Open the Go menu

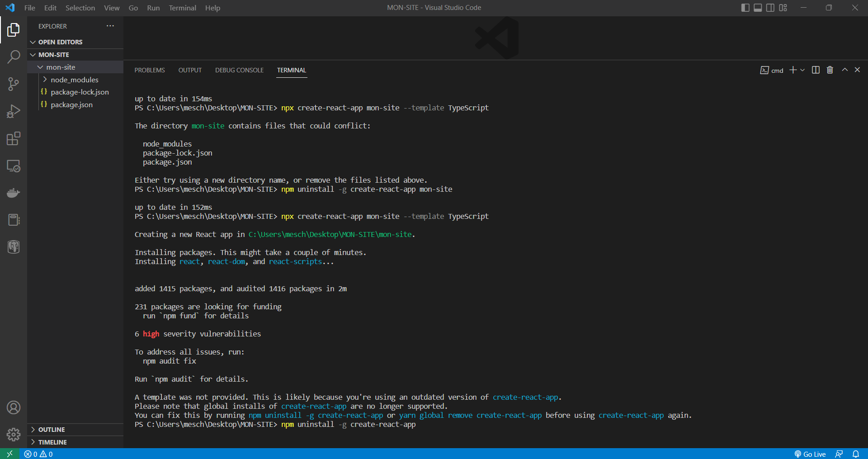133,8
